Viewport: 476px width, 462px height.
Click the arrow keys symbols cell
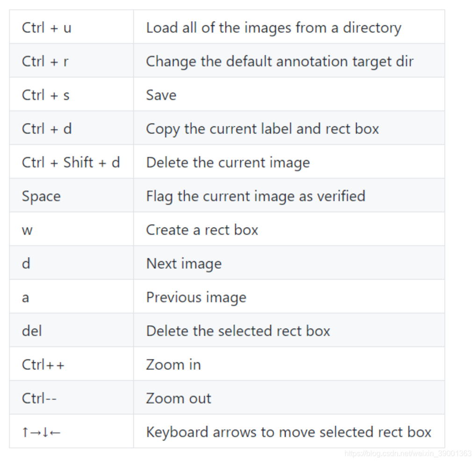click(41, 432)
